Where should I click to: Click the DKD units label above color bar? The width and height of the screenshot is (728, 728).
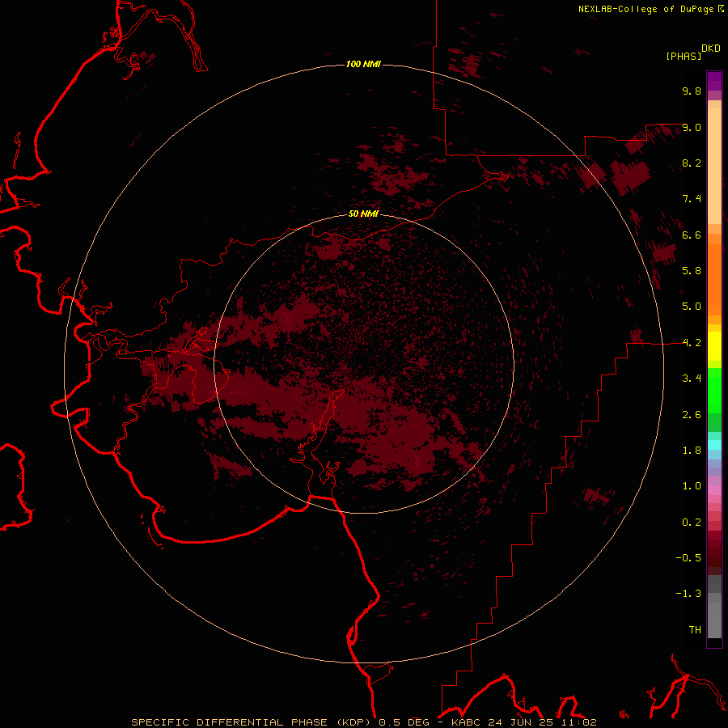pos(711,48)
